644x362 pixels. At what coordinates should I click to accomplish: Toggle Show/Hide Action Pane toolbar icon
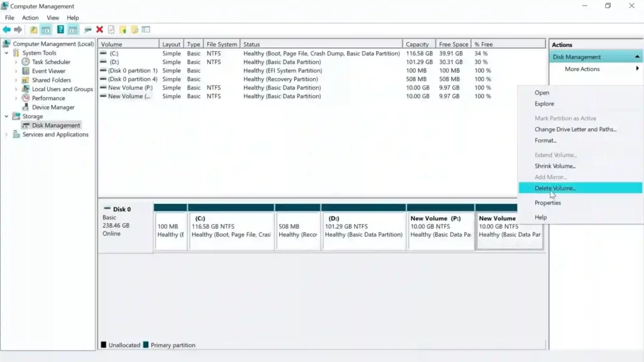pos(73,30)
